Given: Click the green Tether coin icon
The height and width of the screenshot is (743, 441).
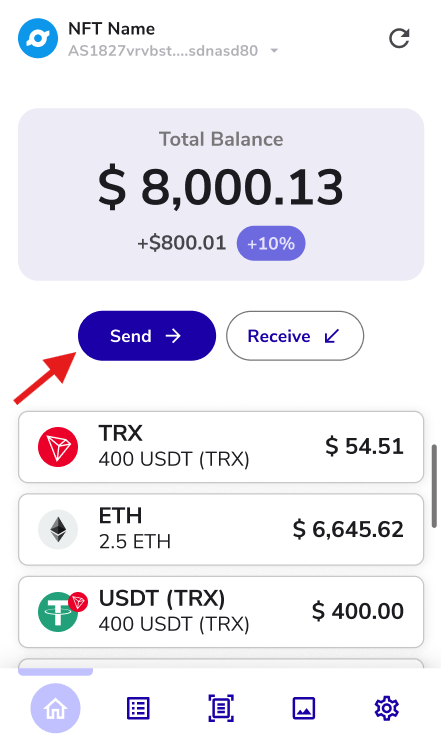Looking at the screenshot, I should [58, 612].
